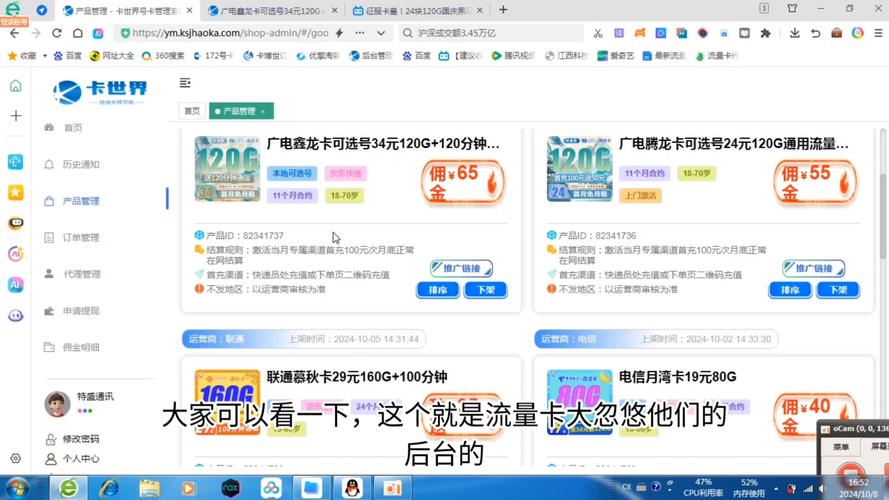Click the browser address bar URL
Viewport: 889px width, 500px height.
tap(230, 33)
